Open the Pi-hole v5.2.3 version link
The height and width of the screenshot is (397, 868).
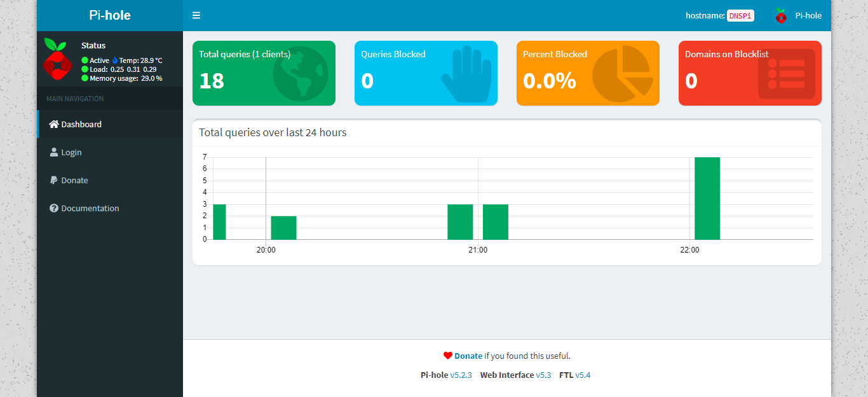click(461, 375)
